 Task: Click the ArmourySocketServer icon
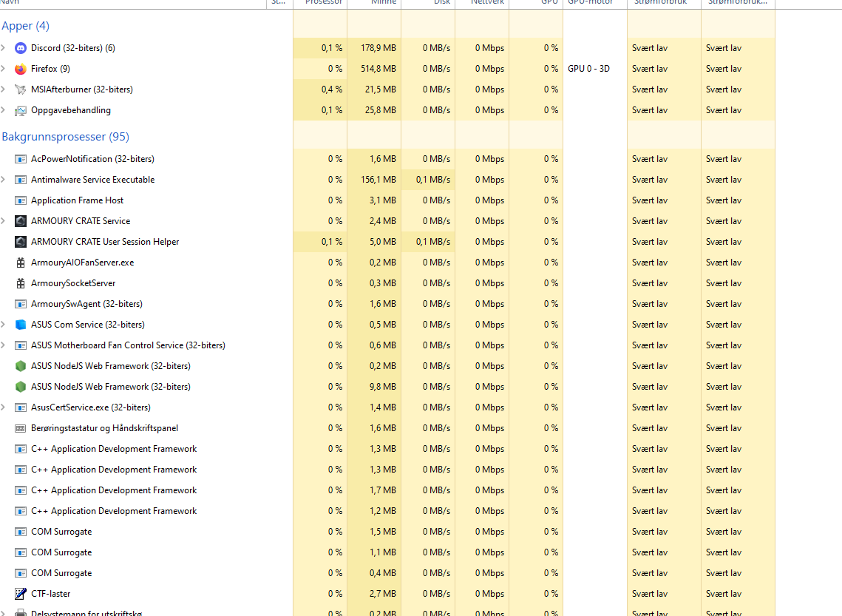coord(21,283)
